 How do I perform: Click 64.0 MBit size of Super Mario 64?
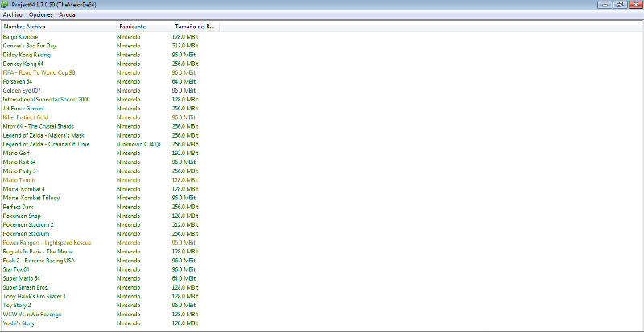(x=184, y=279)
